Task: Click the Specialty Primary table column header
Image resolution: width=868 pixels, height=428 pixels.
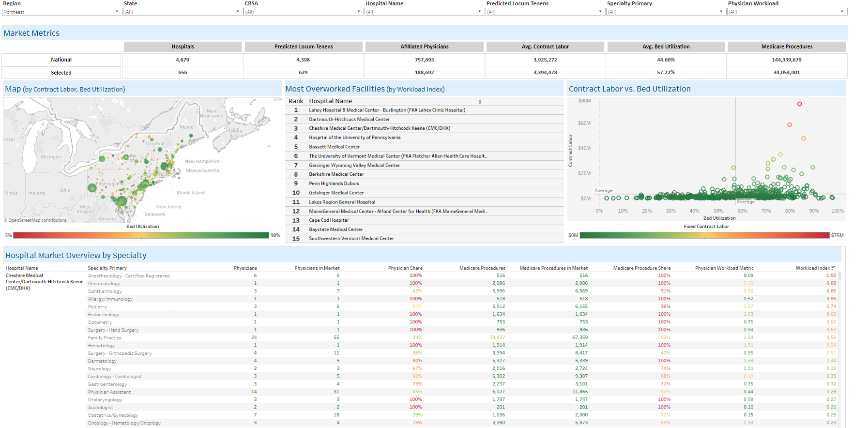Action: [x=107, y=268]
